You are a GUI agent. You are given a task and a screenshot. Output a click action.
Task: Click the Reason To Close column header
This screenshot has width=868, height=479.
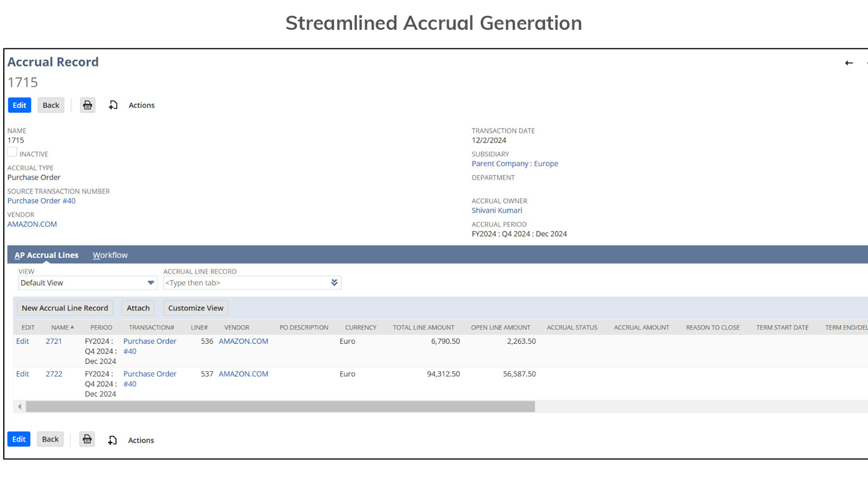pyautogui.click(x=713, y=328)
